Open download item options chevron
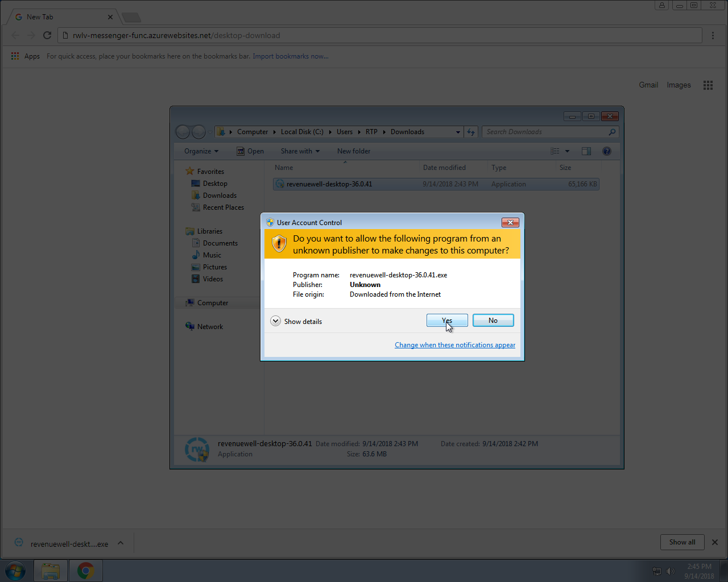728x582 pixels. click(x=121, y=543)
